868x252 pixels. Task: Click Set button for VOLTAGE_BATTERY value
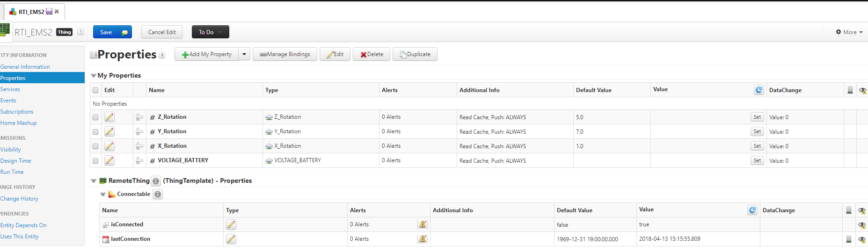tap(757, 161)
